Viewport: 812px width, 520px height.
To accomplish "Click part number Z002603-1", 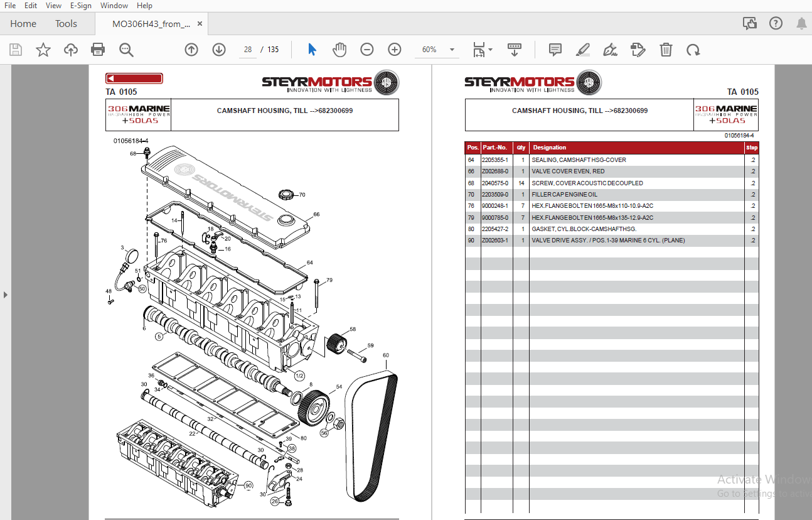I will click(495, 241).
